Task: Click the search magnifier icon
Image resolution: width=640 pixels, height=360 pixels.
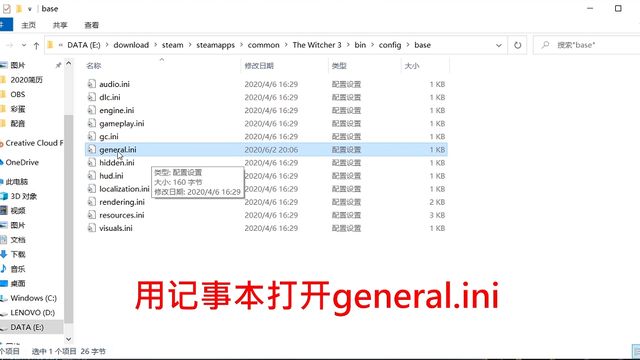Action: coord(545,45)
